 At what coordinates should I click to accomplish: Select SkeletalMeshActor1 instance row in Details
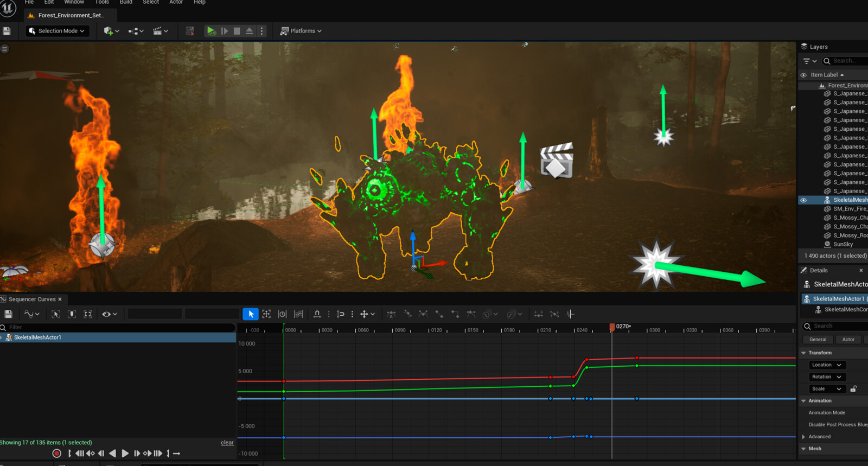(x=834, y=299)
